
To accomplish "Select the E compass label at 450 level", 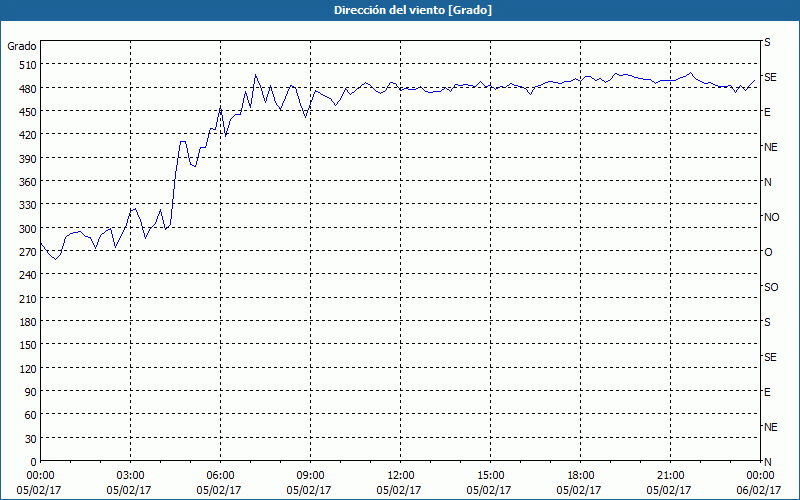I will point(767,112).
